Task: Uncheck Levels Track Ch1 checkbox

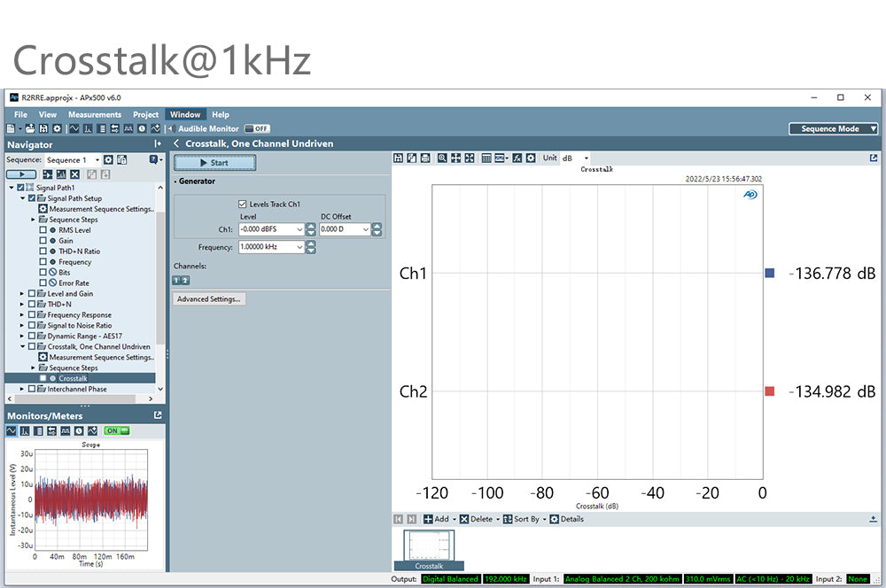Action: tap(243, 205)
